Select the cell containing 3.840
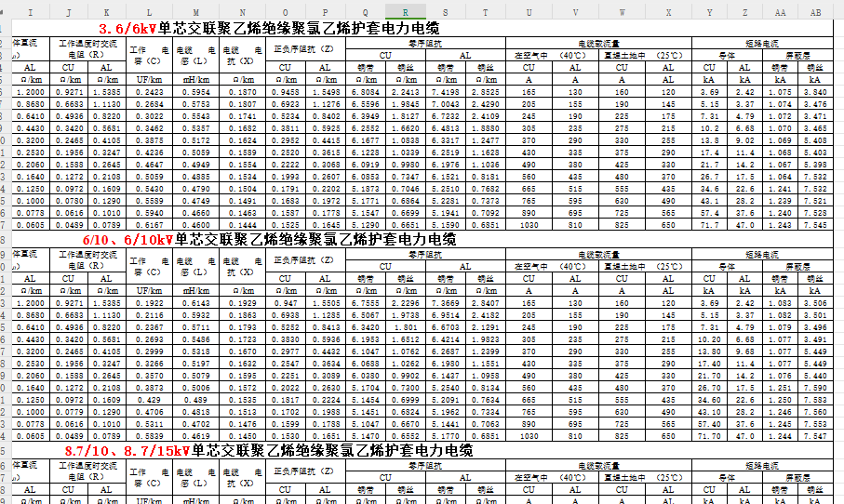Viewport: 844px width, 504px height. [x=815, y=92]
